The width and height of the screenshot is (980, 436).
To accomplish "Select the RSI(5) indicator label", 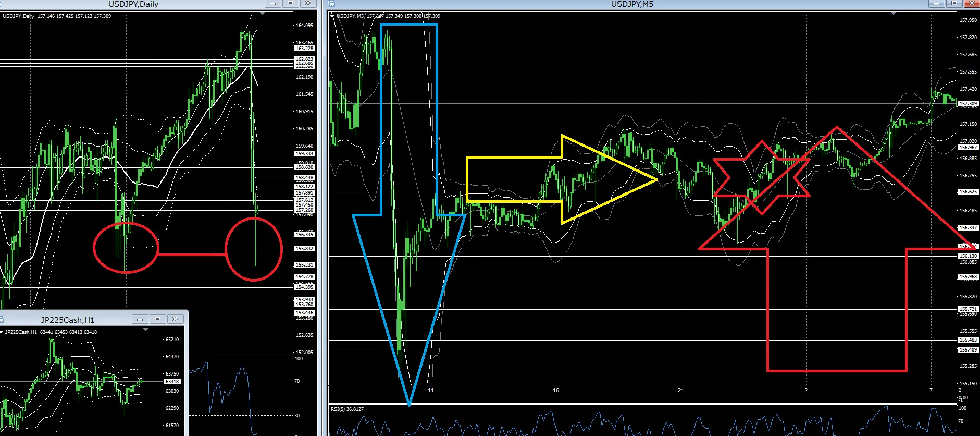I will tap(347, 409).
